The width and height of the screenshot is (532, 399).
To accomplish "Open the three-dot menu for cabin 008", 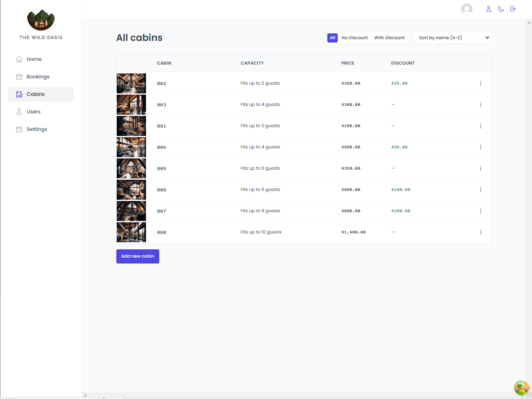I will 480,232.
